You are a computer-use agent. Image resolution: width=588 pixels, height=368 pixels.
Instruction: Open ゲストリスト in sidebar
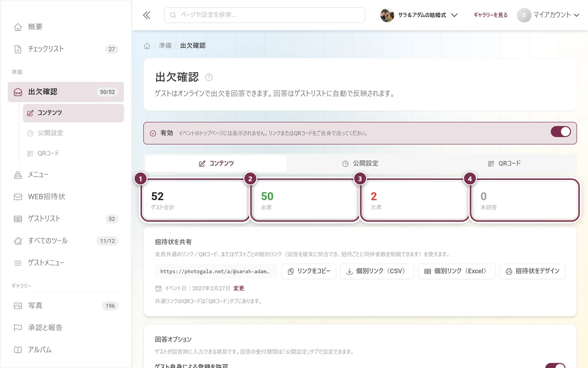66,219
